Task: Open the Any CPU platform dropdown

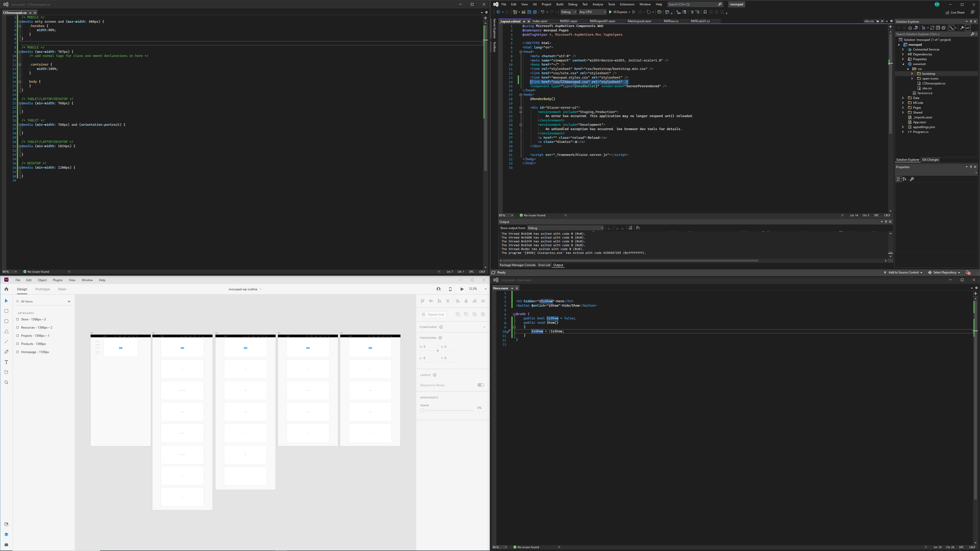Action: point(593,12)
